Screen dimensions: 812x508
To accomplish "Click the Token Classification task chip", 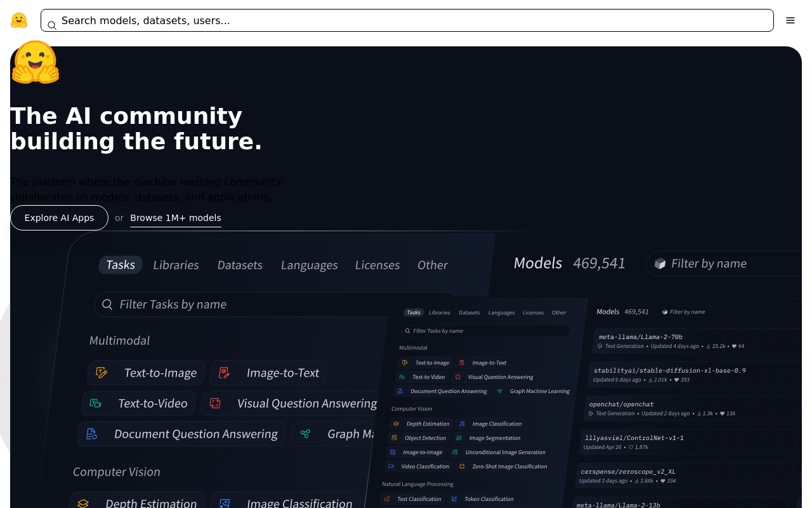I will pos(482,499).
